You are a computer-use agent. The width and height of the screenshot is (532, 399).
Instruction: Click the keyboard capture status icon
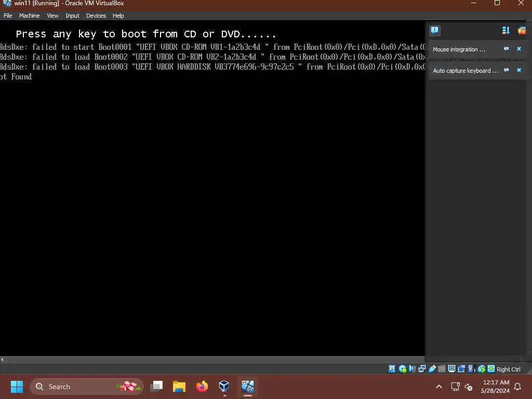point(491,369)
